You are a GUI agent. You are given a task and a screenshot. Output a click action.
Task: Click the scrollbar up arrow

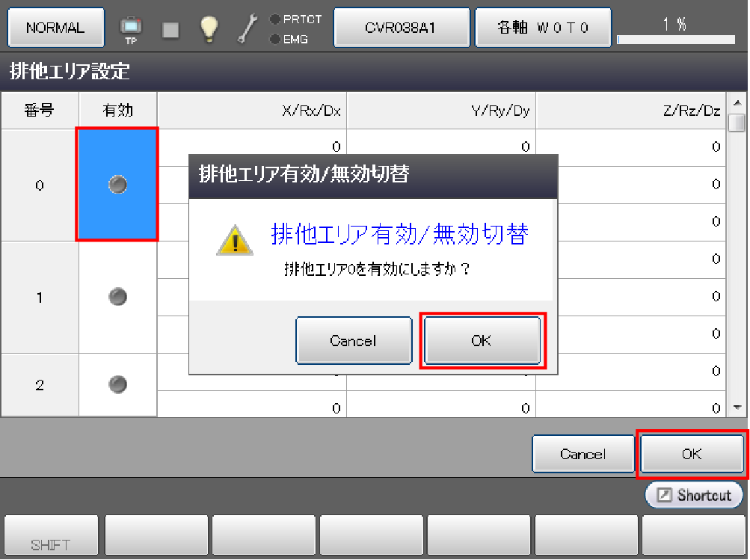coord(737,102)
